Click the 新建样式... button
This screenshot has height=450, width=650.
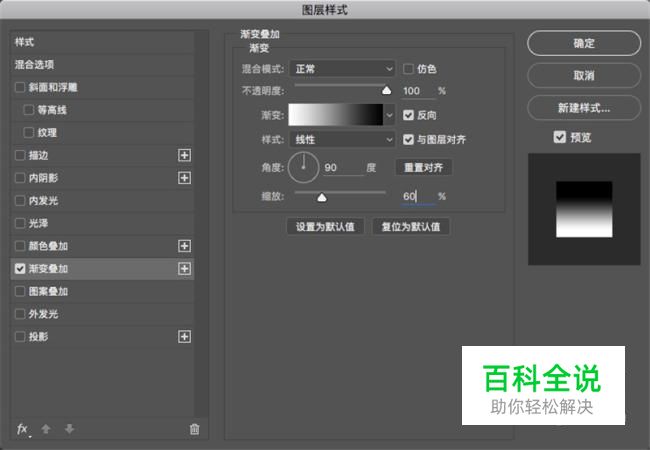[x=584, y=108]
